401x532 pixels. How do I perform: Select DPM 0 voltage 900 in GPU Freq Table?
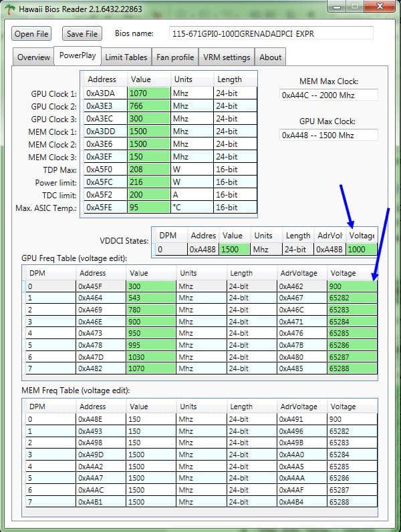(x=352, y=286)
